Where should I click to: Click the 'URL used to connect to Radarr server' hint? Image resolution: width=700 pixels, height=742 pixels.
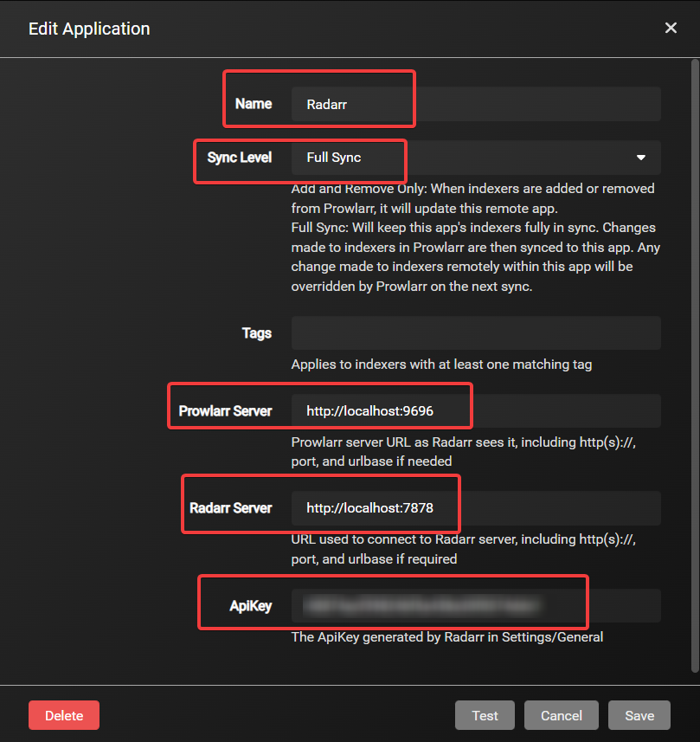point(464,549)
